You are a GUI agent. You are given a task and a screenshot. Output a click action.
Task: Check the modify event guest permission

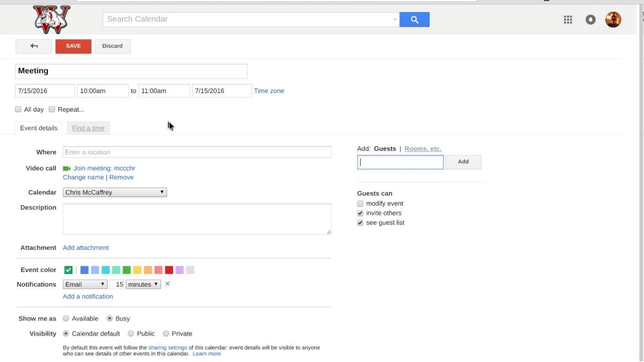360,204
